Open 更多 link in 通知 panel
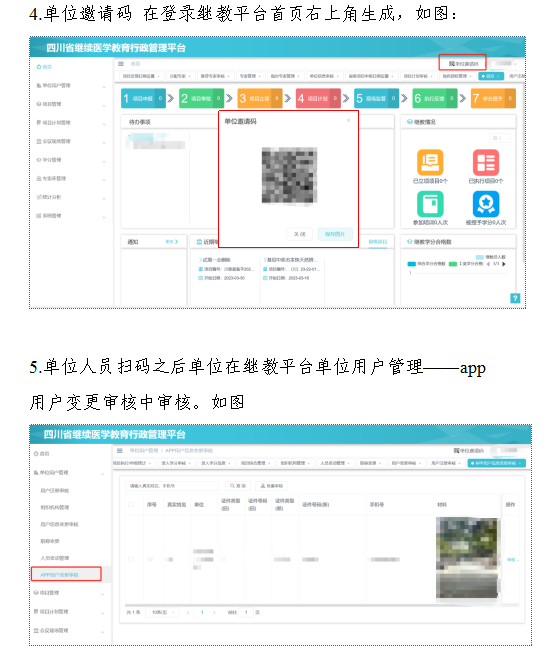The image size is (547, 668). [x=171, y=242]
